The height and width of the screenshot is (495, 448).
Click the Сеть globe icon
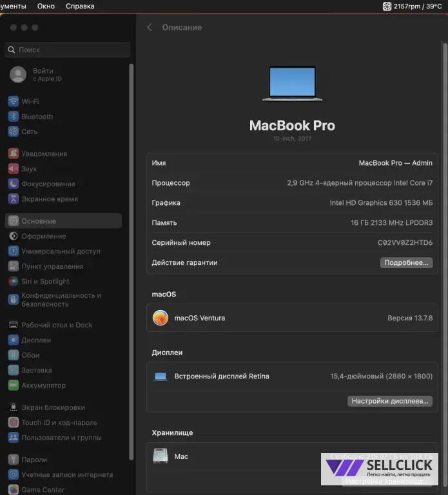pyautogui.click(x=14, y=131)
